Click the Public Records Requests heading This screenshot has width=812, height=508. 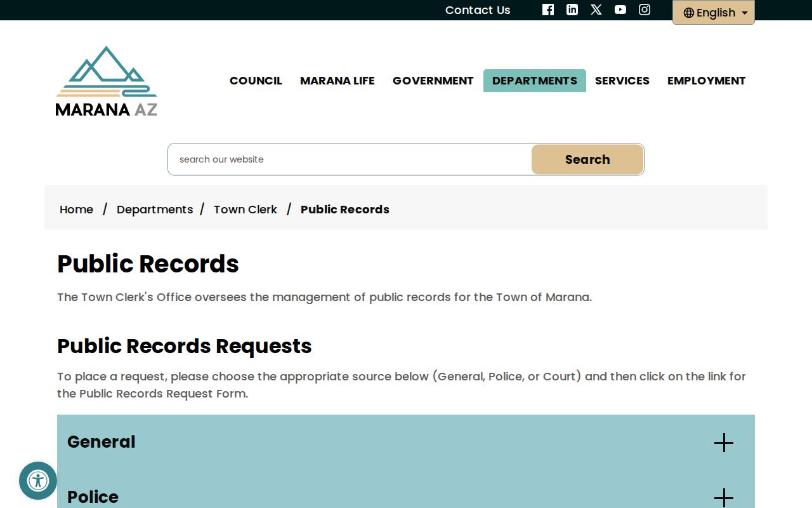185,346
